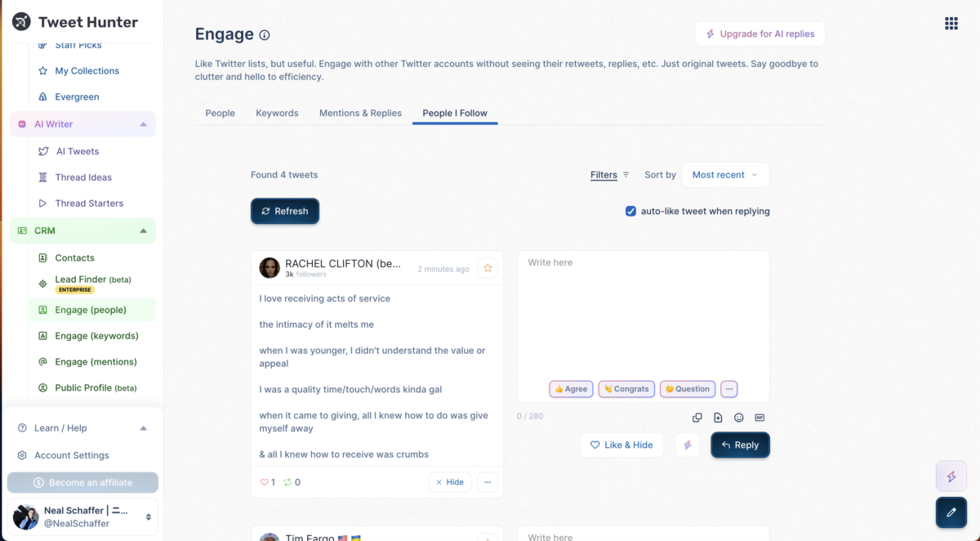This screenshot has height=541, width=980.
Task: Click the heart like count on Rachel's tweet
Action: pos(267,482)
